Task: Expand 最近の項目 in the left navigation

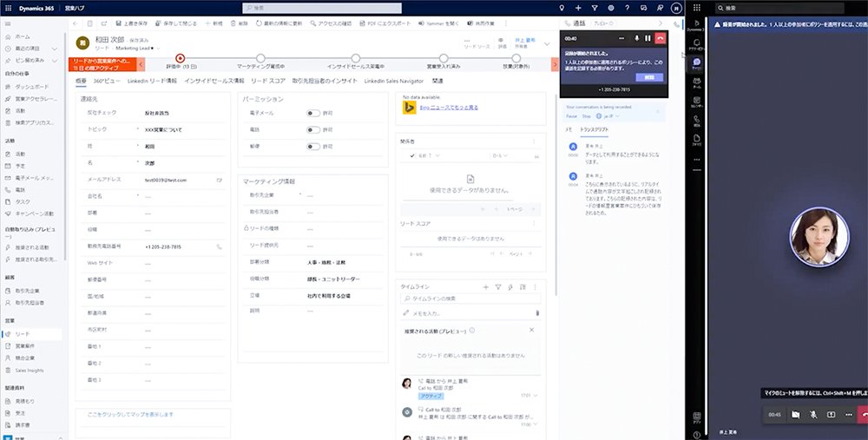Action: click(x=54, y=49)
